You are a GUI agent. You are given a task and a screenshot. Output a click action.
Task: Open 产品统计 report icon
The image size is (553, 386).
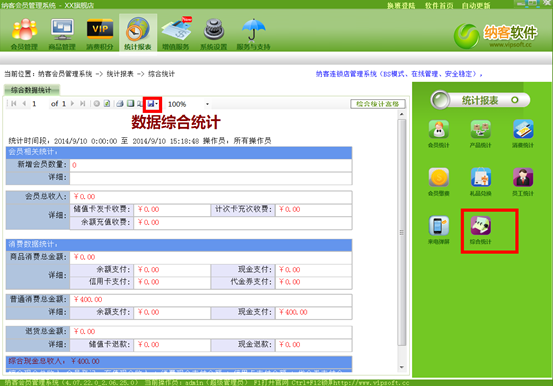480,134
